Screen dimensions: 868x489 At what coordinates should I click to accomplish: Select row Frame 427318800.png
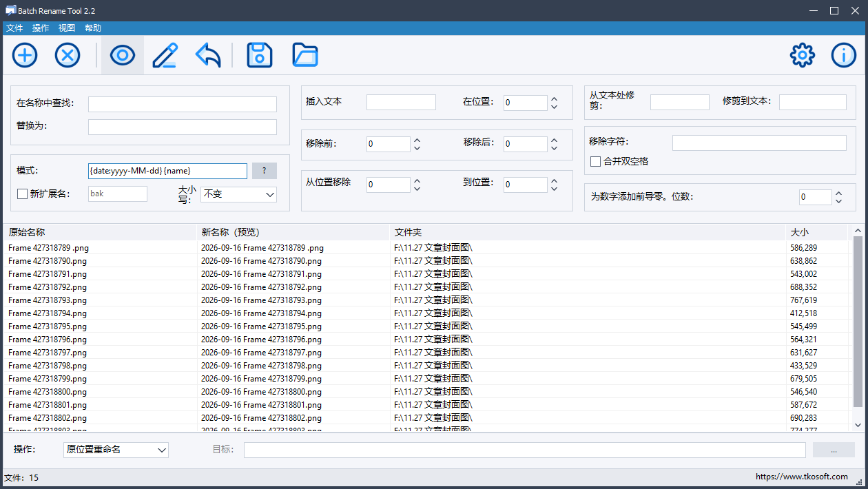[x=426, y=392]
